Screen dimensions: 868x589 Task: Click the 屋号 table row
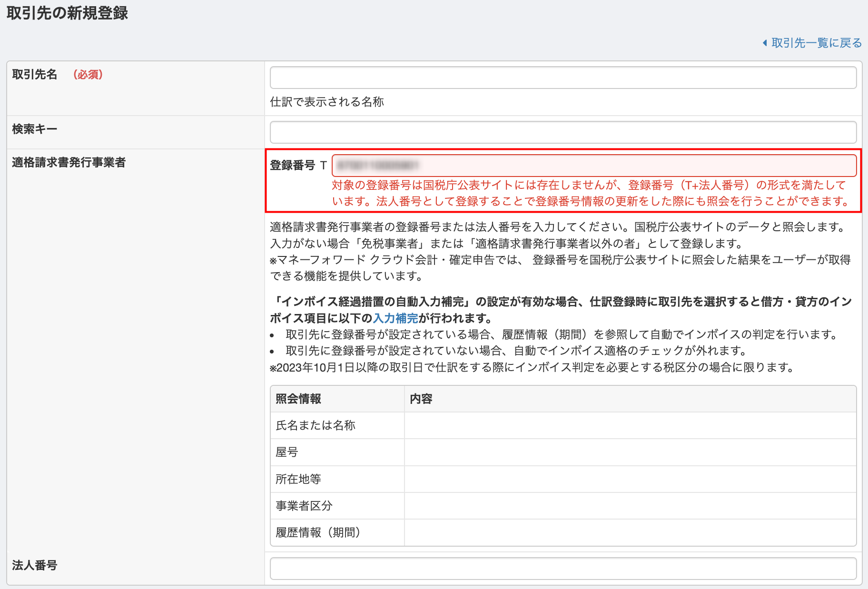[x=288, y=452]
